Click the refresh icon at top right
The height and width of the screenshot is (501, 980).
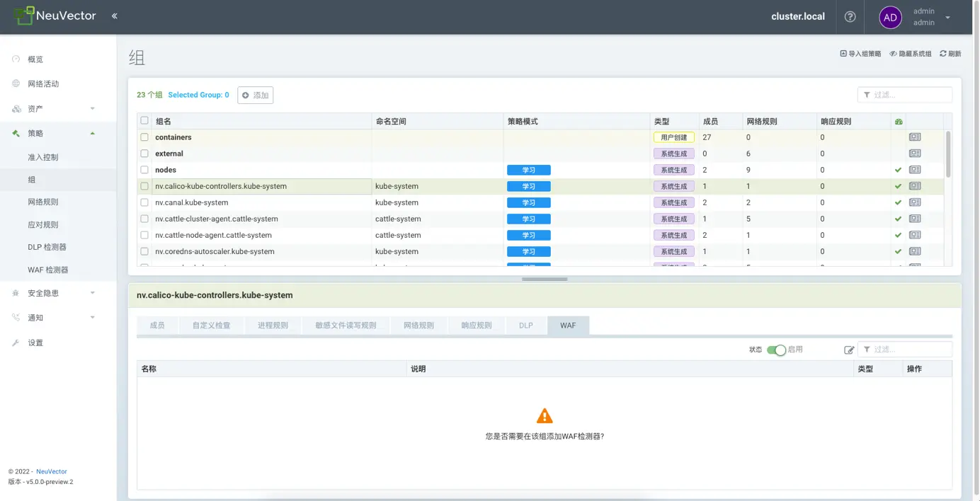[943, 54]
